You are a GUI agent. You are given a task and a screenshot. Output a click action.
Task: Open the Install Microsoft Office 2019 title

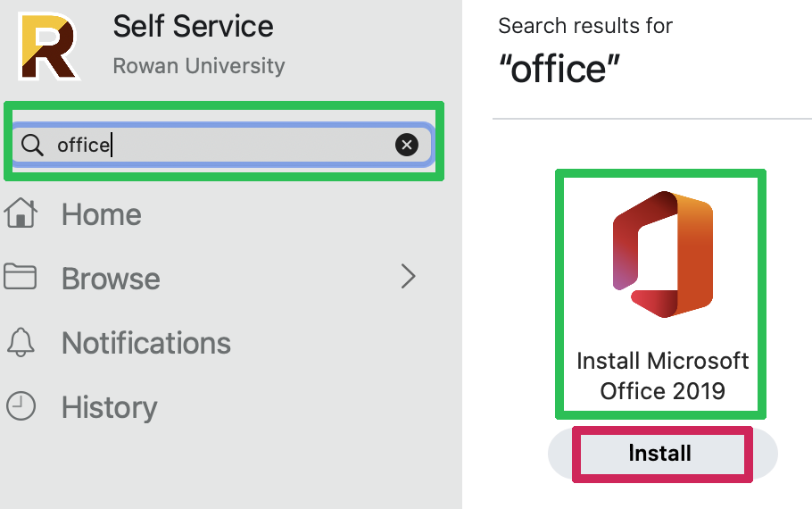coord(662,376)
